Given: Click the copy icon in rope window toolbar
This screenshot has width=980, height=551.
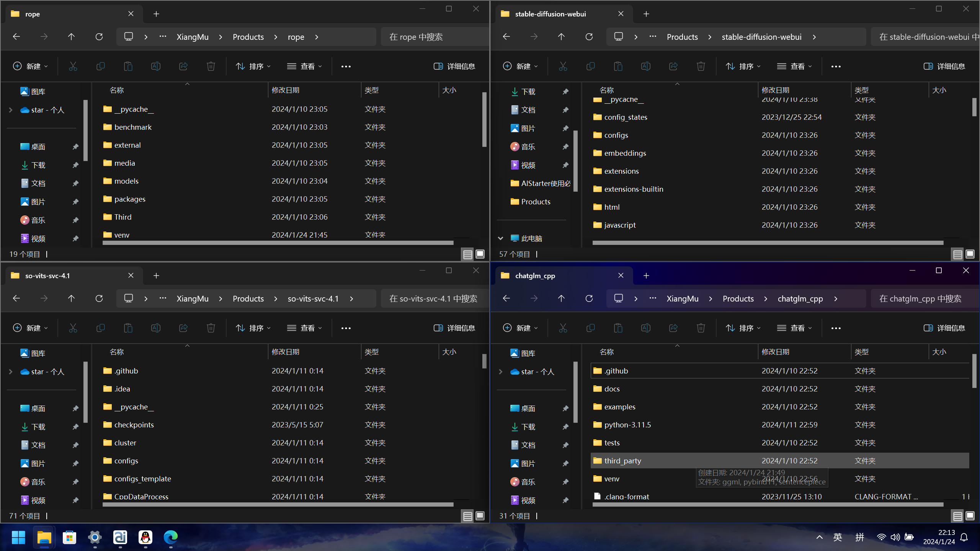Looking at the screenshot, I should tap(100, 66).
